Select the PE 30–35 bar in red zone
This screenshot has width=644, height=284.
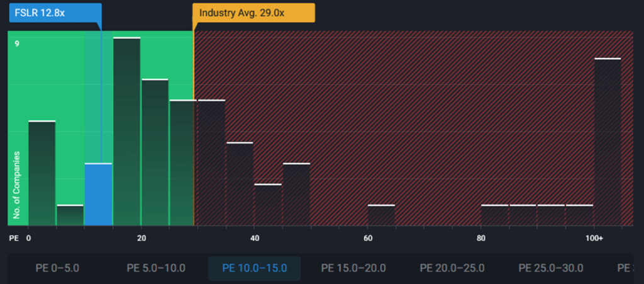click(x=211, y=162)
